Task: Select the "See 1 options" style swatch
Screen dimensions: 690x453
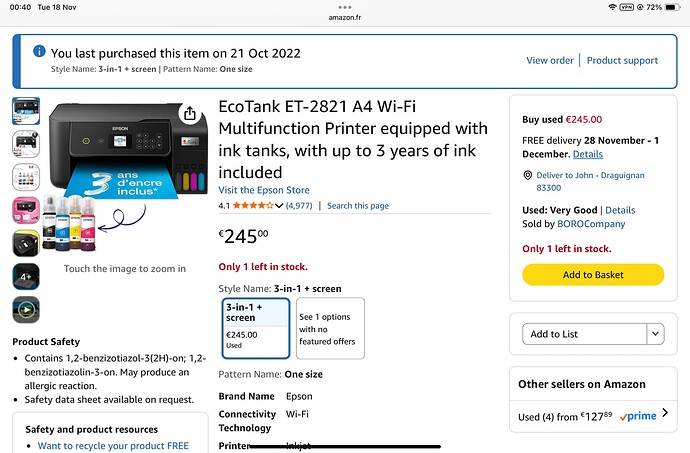Action: [x=330, y=327]
